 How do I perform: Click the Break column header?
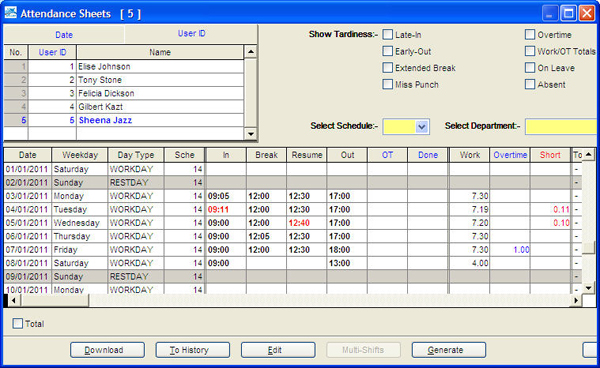point(266,155)
